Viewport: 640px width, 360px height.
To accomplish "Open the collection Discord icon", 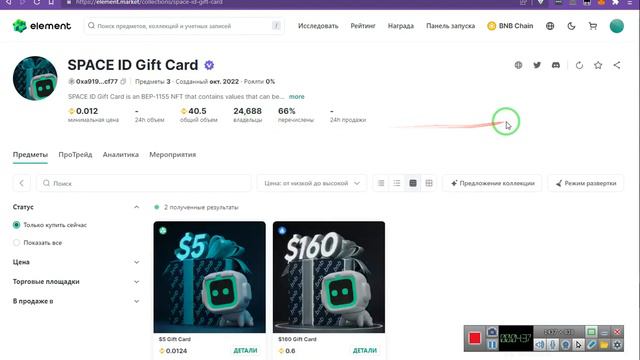I will 556,65.
